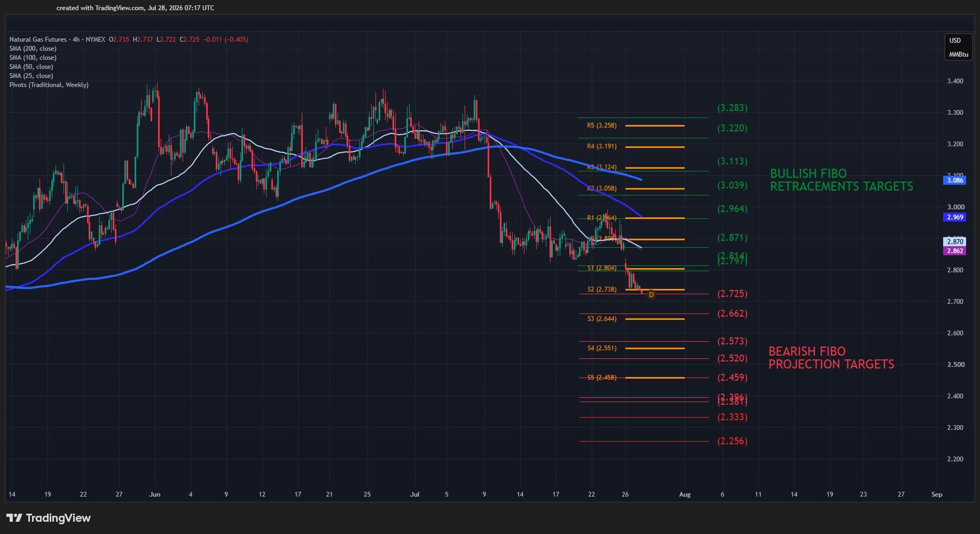Image resolution: width=980 pixels, height=534 pixels.
Task: Click the S4 (2.551) pivot label
Action: [x=602, y=348]
